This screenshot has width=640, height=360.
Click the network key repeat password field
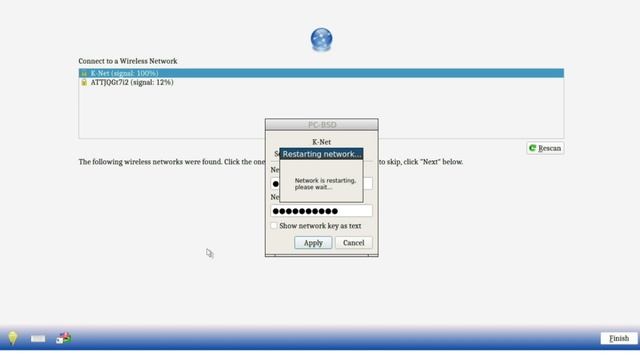point(321,211)
